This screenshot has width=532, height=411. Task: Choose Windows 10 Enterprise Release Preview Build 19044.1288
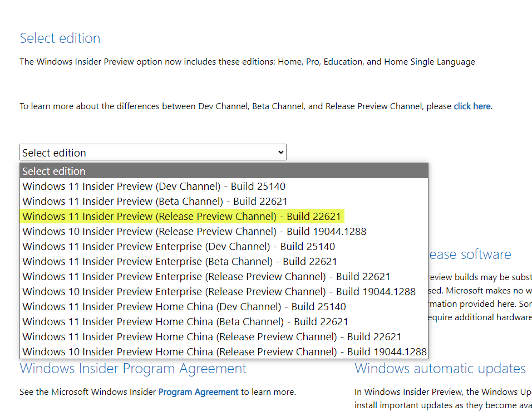219,291
